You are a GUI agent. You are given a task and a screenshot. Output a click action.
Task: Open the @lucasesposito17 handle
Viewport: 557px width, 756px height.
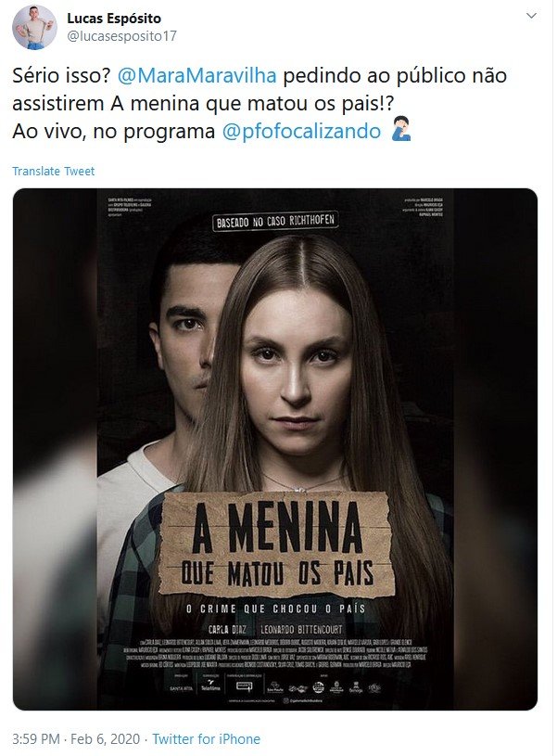coord(122,37)
